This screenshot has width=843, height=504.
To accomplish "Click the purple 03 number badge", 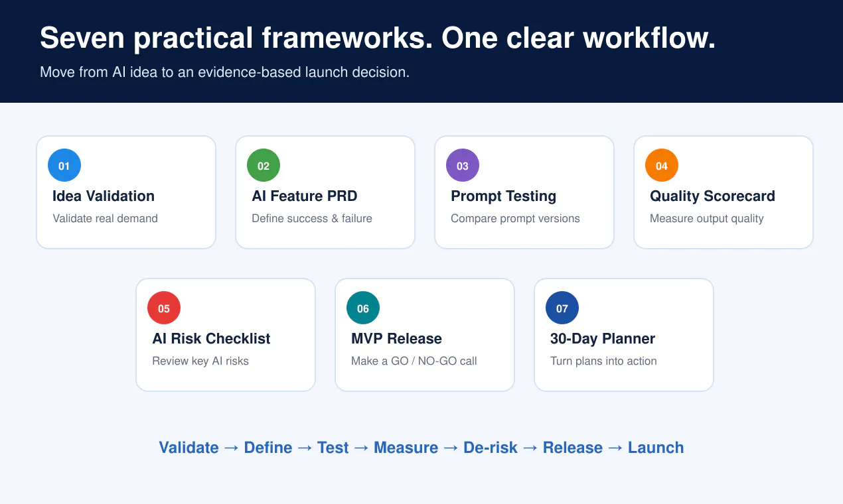I will coord(463,166).
